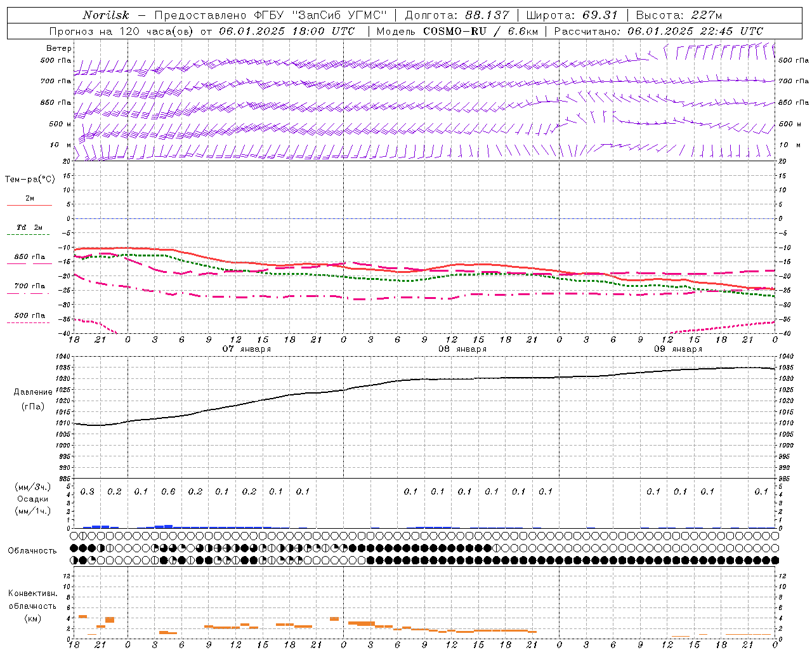812x650 pixels.
Task: Select the Осадки precipitation label
Action: click(x=32, y=499)
